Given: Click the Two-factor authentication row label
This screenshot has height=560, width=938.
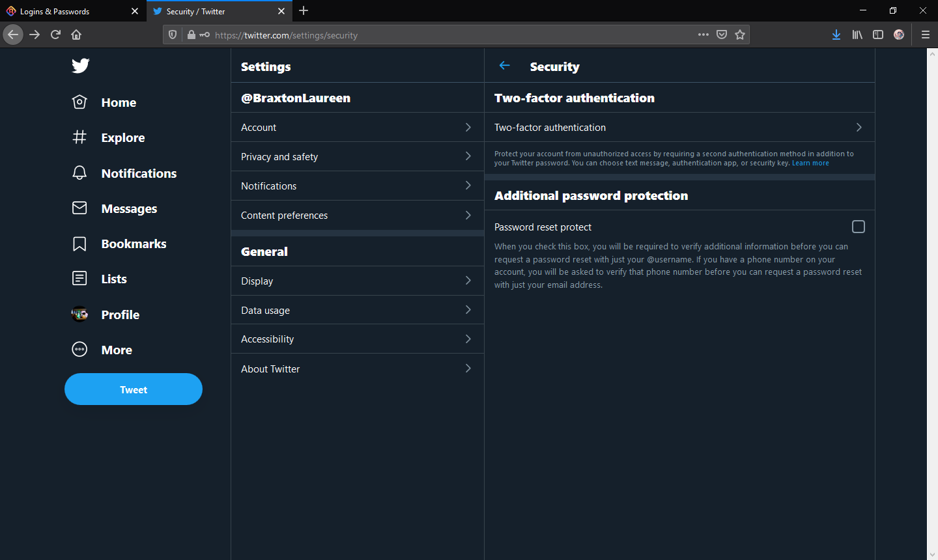Looking at the screenshot, I should [550, 128].
